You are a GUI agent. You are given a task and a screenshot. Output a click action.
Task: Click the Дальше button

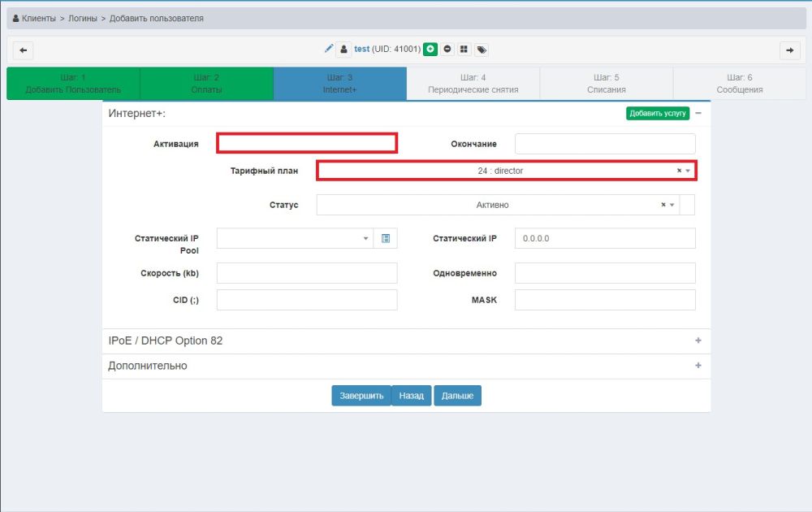(457, 396)
